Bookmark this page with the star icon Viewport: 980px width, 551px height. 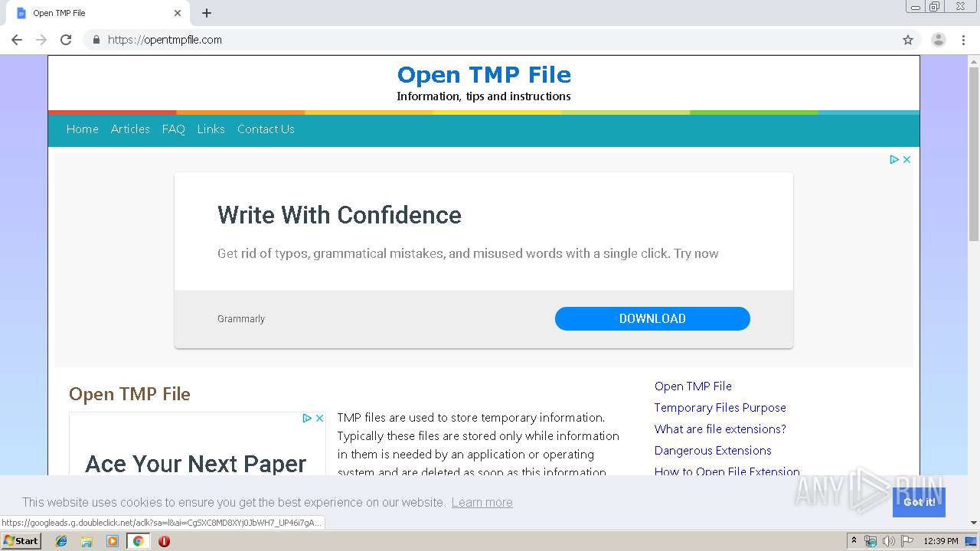(908, 40)
